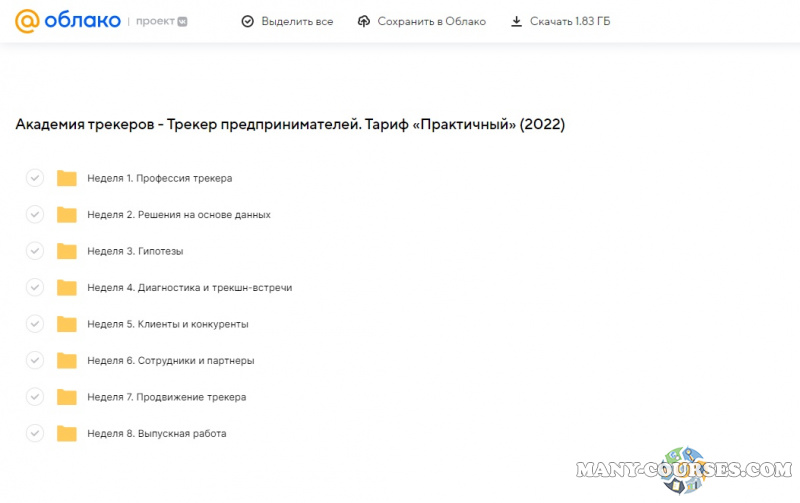800x503 pixels.
Task: Tick the checkbox for Неделя 7. Продвижение трекера
Action: [34, 397]
